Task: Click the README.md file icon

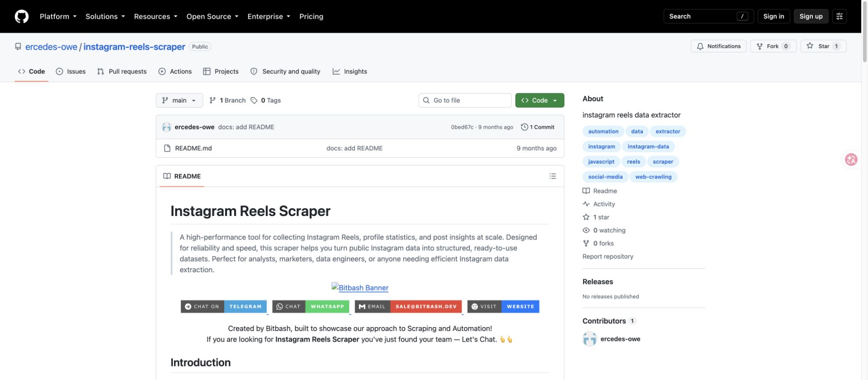Action: [x=167, y=148]
